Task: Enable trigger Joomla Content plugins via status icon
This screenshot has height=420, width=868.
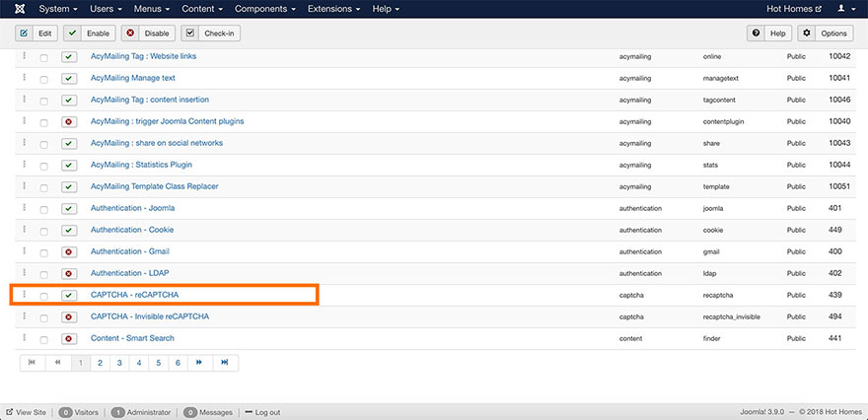Action: pyautogui.click(x=69, y=121)
